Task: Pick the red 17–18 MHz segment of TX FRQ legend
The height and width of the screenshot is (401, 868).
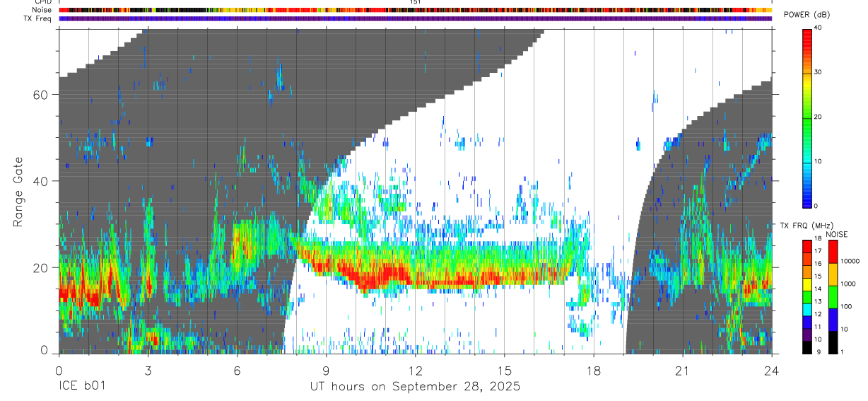Action: [807, 247]
